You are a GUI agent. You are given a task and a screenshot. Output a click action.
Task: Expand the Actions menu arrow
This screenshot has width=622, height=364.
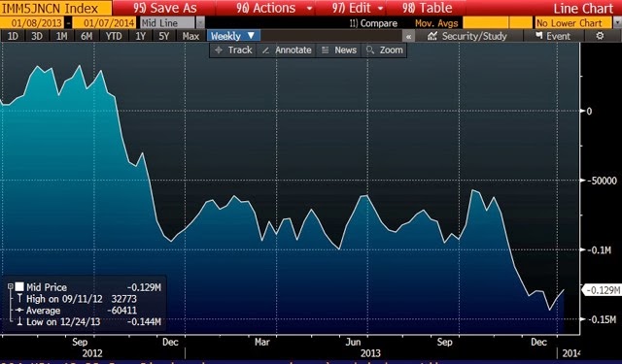click(310, 9)
